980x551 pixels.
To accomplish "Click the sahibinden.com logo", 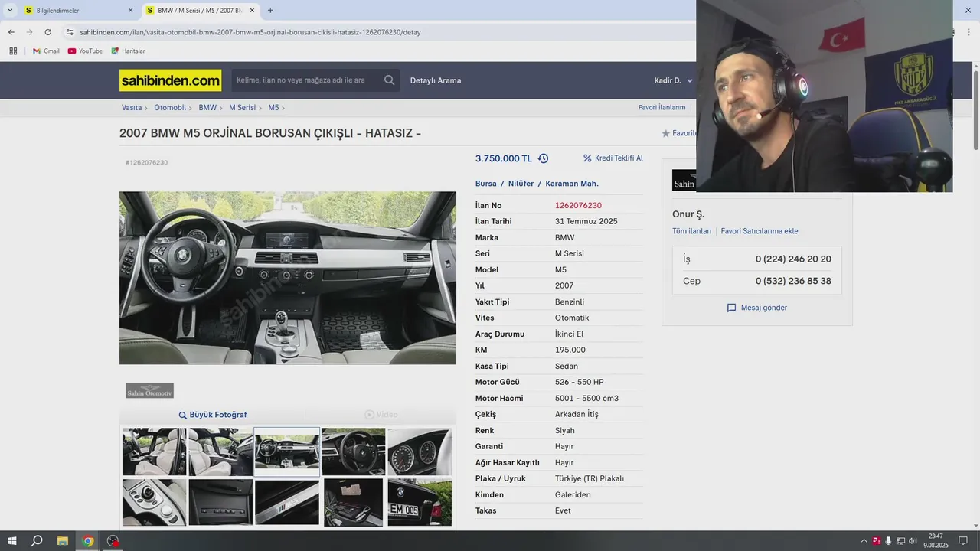I will pos(170,80).
